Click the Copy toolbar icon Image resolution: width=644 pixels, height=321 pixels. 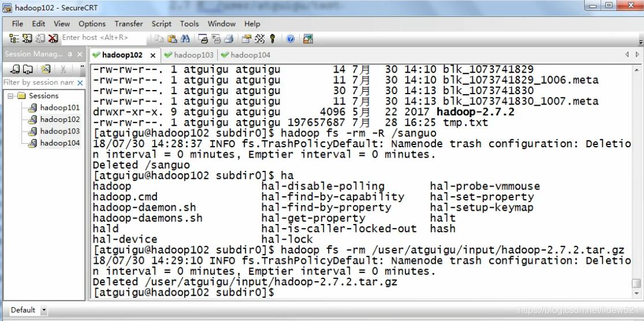click(159, 39)
